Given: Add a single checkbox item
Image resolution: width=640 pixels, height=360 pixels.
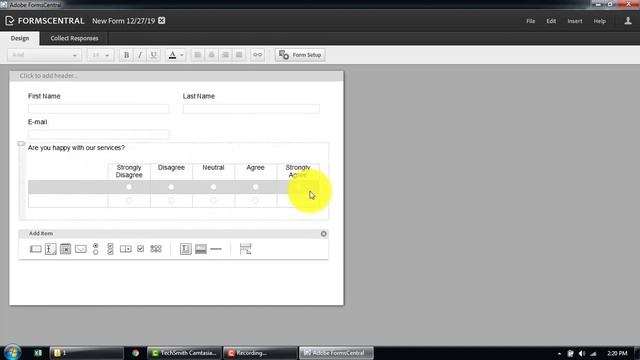Looking at the screenshot, I should [140, 249].
